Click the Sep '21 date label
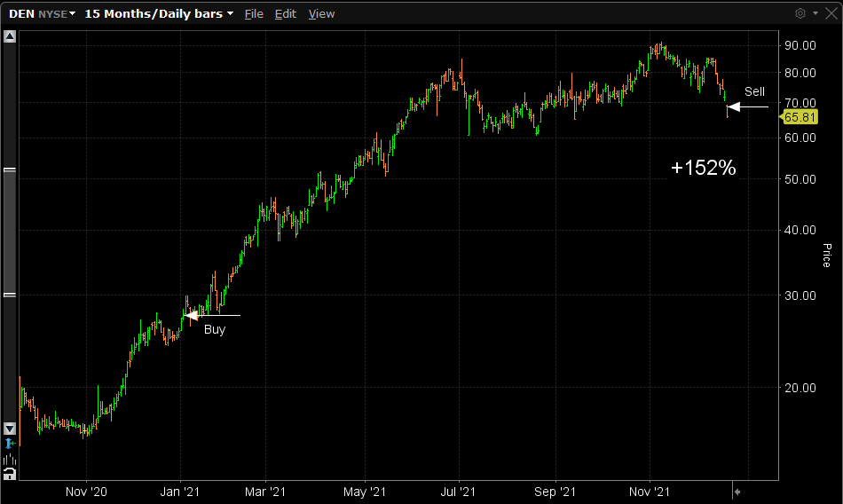 tap(555, 492)
